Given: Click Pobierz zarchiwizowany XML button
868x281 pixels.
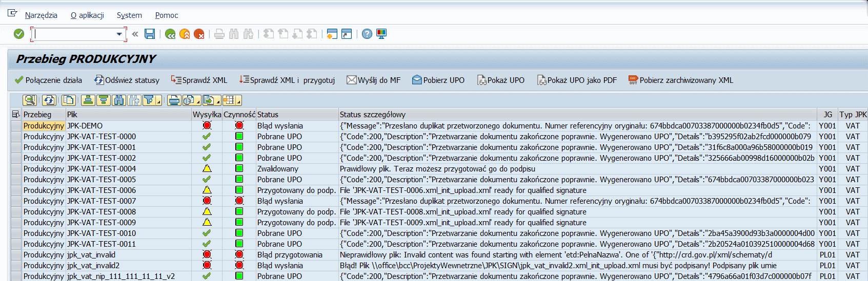Looking at the screenshot, I should (681, 80).
